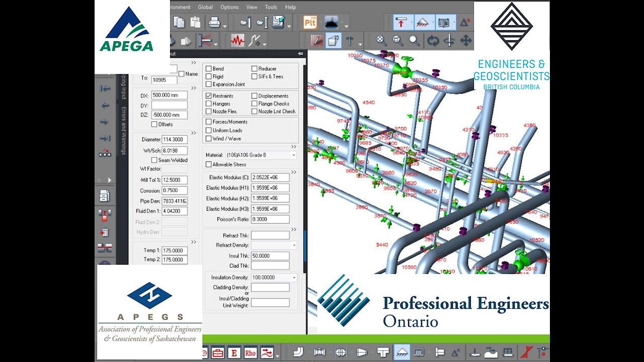Screen dimensions: 644x362
Task: Click the plain magnifier zoom icon
Action: coord(414,40)
